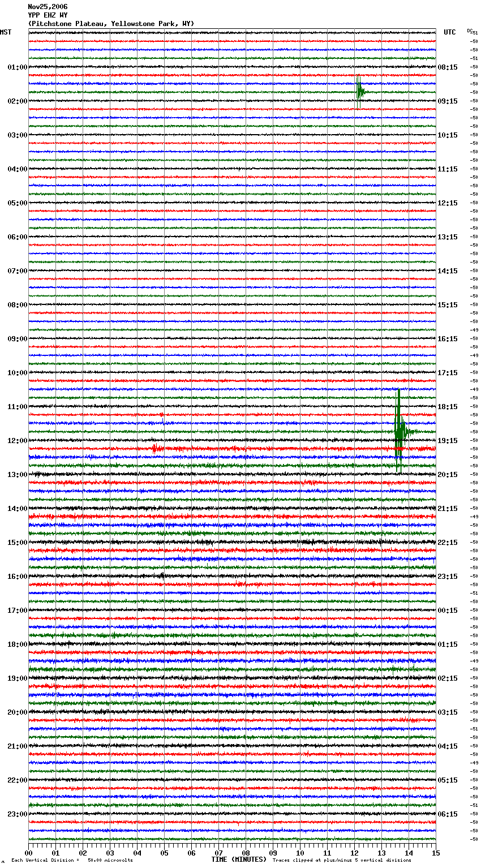
Task: Click the 13 minute axis tick label
Action: coord(382,853)
